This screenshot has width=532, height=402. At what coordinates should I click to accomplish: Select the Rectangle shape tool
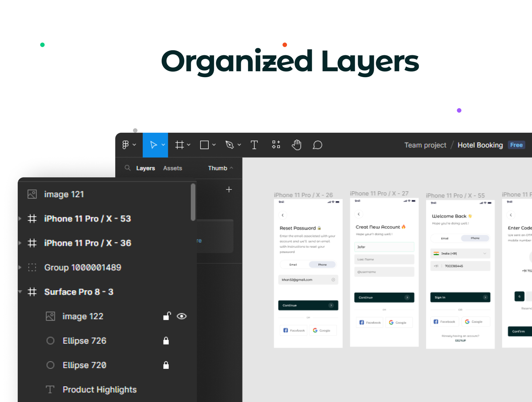point(204,145)
